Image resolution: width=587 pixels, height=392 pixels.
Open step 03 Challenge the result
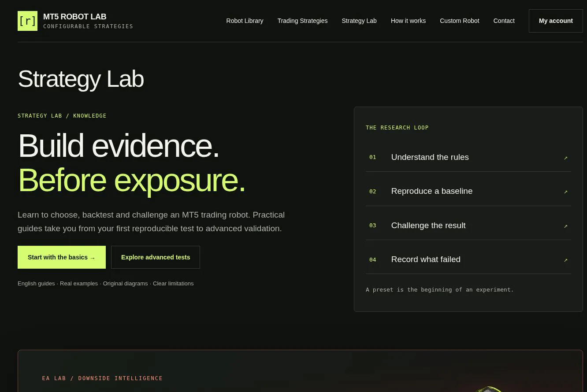[468, 226]
